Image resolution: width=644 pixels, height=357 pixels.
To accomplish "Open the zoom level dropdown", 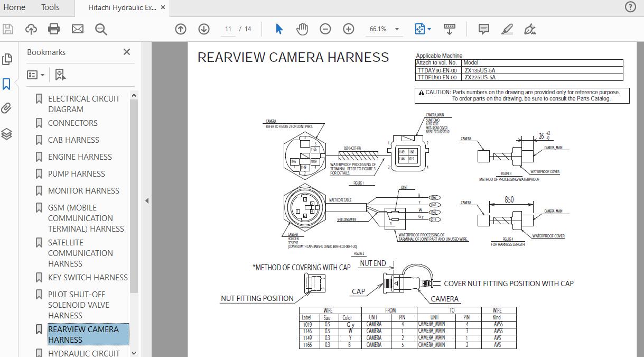I will tap(397, 29).
